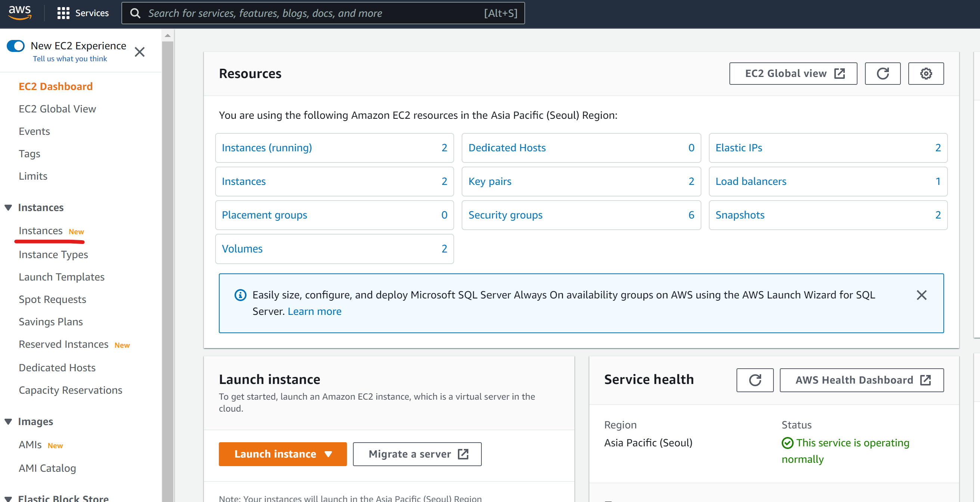Open Launch Templates in sidebar
980x502 pixels.
62,277
